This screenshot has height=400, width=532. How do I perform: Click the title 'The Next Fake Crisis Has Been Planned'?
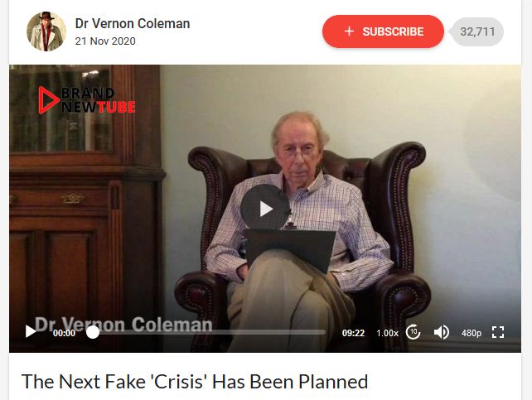pos(195,382)
